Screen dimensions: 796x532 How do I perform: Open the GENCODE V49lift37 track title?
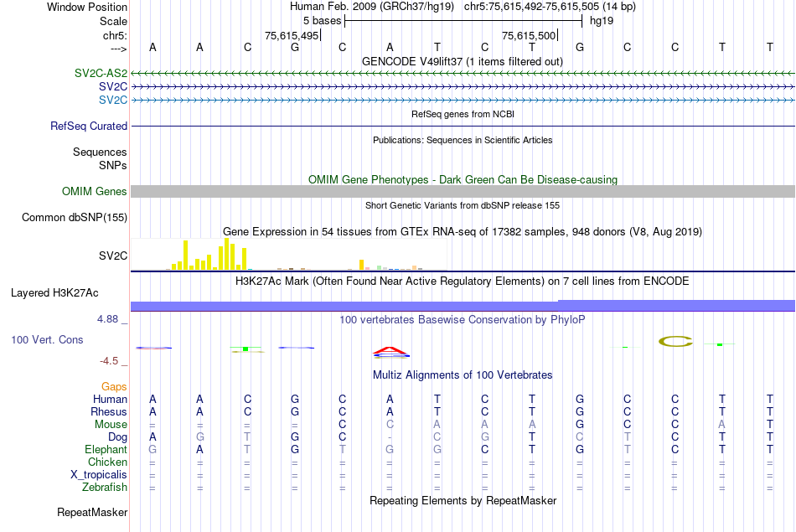[463, 61]
